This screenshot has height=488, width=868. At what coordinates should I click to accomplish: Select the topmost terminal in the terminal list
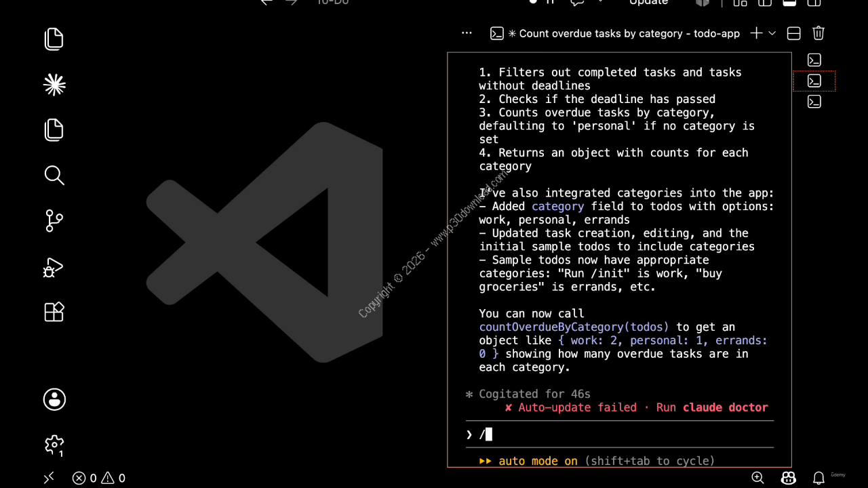[814, 60]
